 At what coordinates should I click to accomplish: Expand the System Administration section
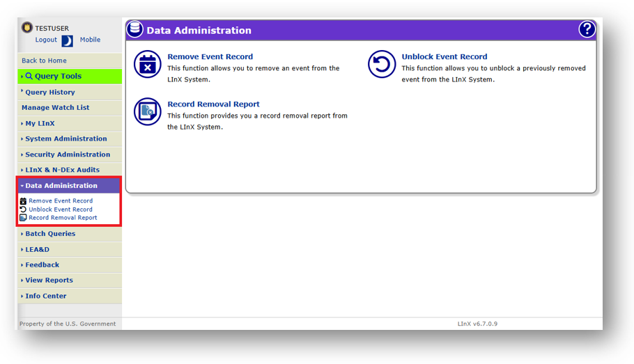click(x=65, y=139)
